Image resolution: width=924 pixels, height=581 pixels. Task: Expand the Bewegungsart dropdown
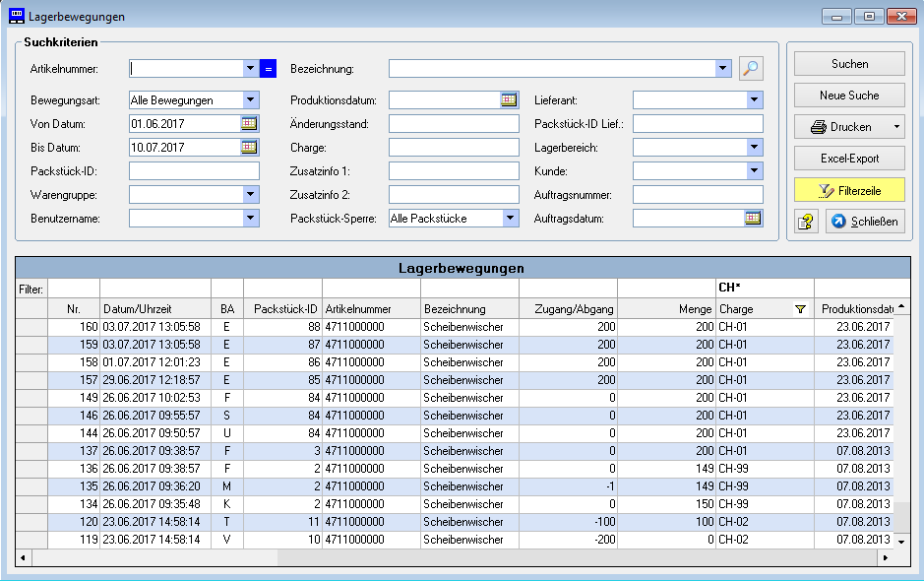tap(250, 99)
